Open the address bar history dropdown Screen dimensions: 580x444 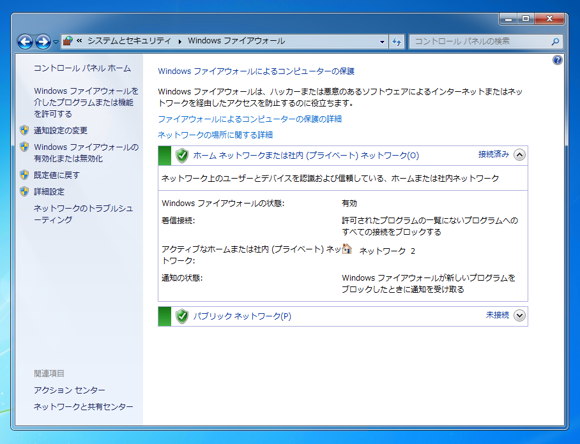point(382,41)
